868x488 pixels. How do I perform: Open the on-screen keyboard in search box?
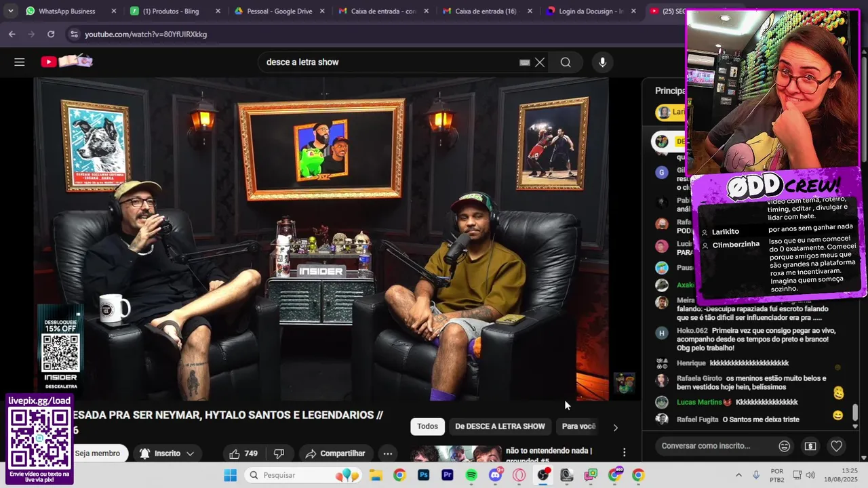(x=524, y=62)
